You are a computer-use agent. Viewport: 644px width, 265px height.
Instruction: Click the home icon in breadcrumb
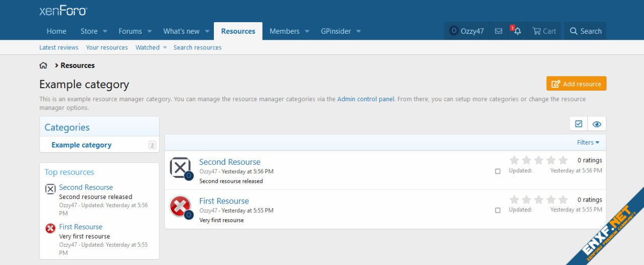tap(43, 65)
